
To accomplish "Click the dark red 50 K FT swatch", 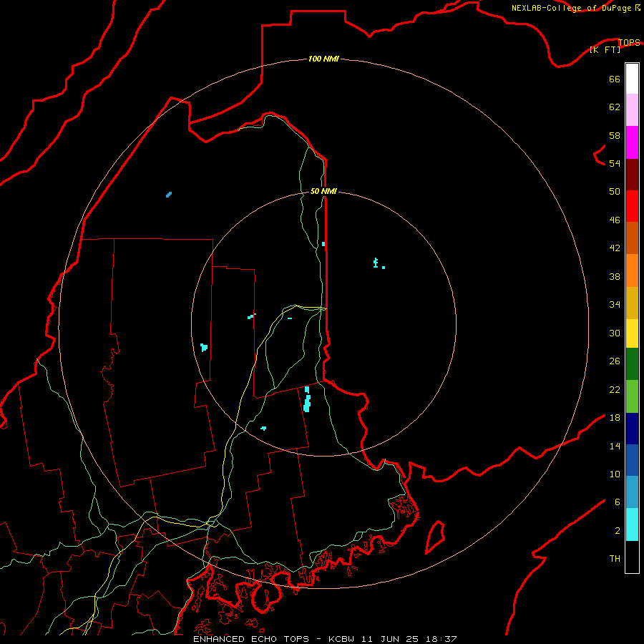I will pos(632,175).
